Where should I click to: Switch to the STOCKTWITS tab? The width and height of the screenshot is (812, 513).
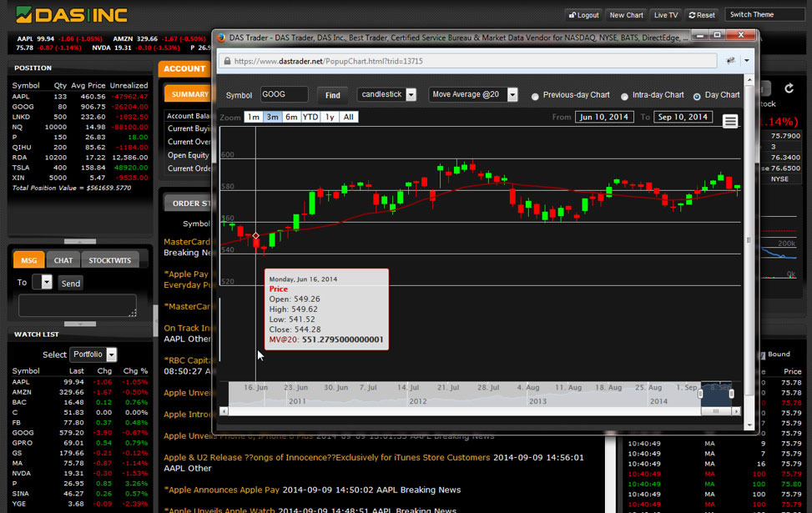click(x=110, y=260)
